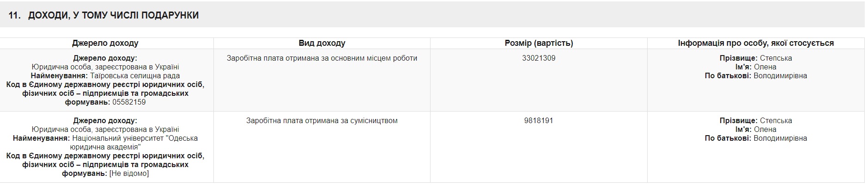Click patronymic "Володимирівна" in the first row
Screen dimensions: 868x193
click(x=780, y=76)
